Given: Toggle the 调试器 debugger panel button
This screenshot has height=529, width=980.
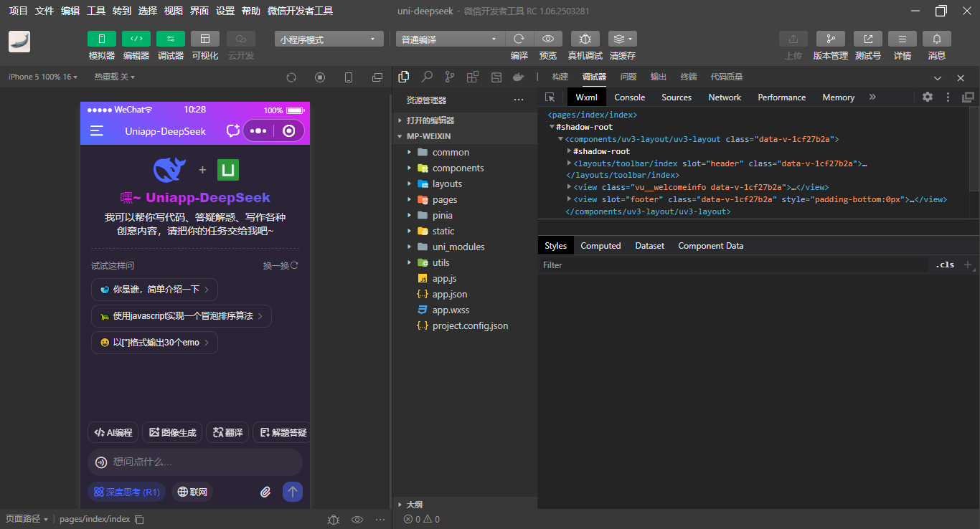Looking at the screenshot, I should pyautogui.click(x=171, y=39).
